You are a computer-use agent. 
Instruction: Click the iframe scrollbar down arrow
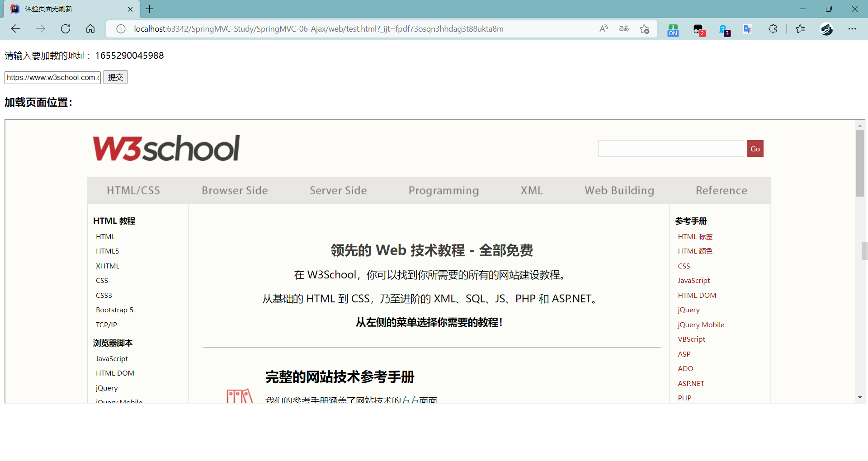point(860,397)
